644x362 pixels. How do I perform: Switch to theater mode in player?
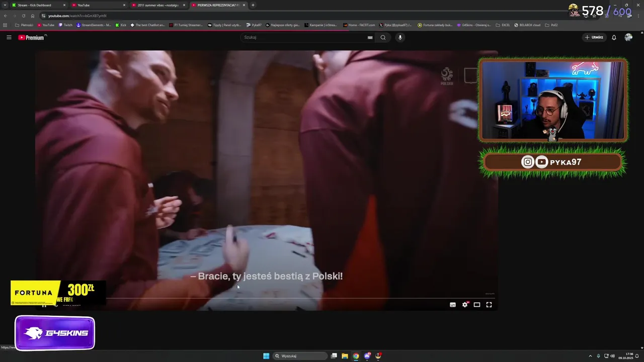(477, 305)
